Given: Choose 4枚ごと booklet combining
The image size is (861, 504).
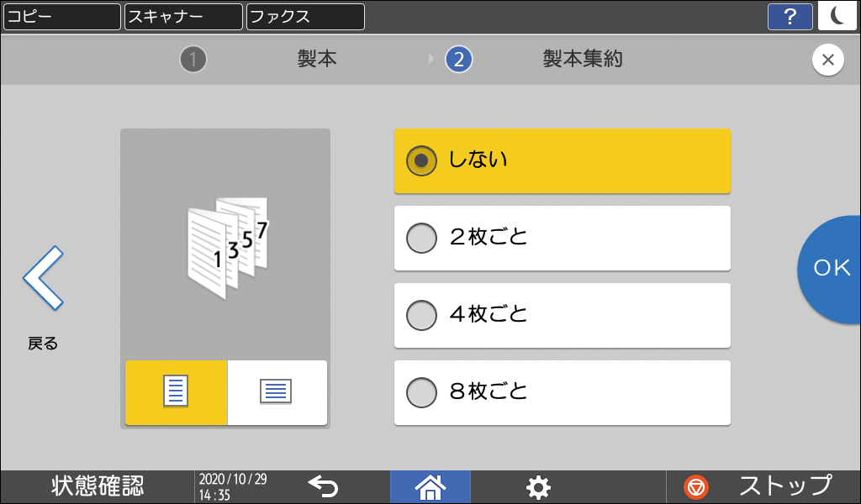Looking at the screenshot, I should [x=562, y=315].
